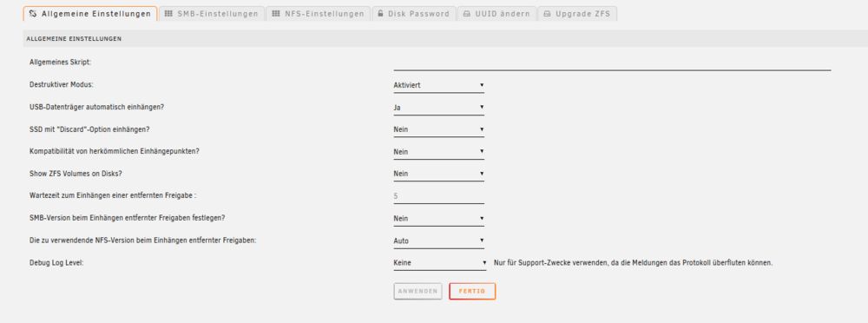The image size is (868, 323).
Task: Click the Fertig button
Action: pyautogui.click(x=472, y=292)
